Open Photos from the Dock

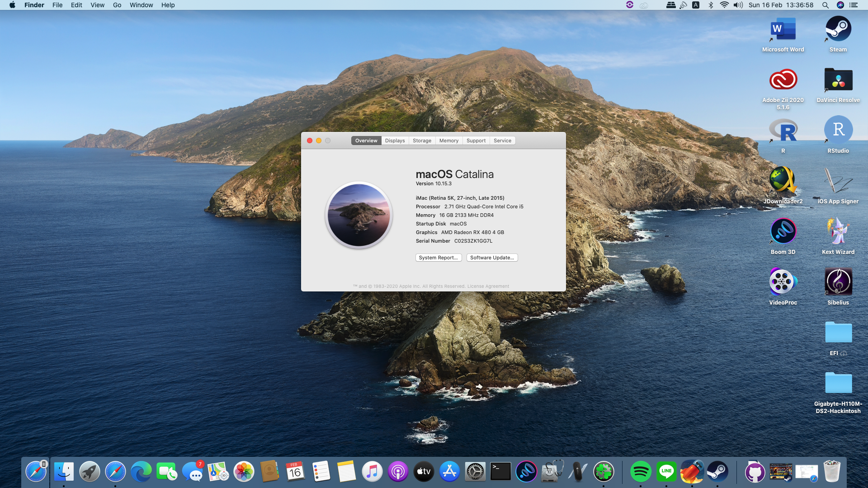pos(244,472)
